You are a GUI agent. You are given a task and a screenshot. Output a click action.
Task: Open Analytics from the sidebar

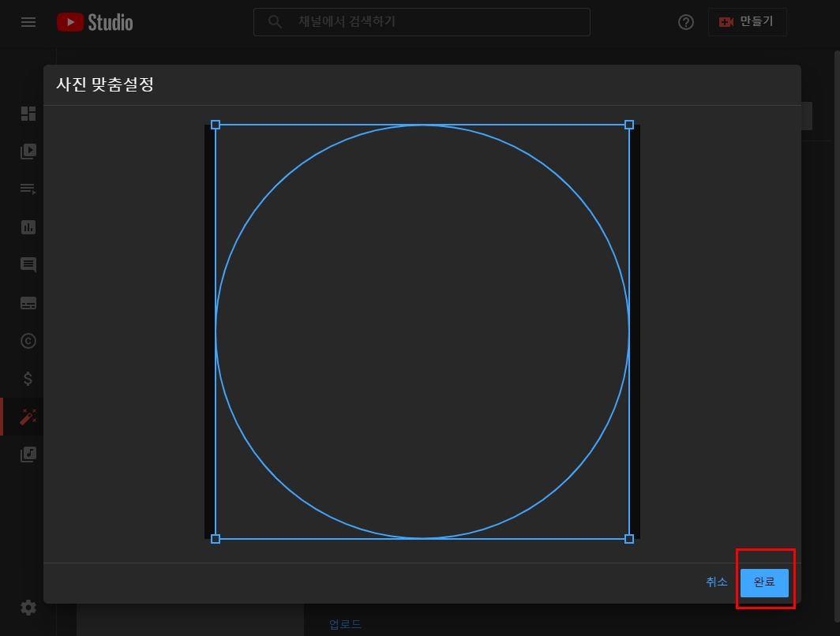tap(28, 226)
